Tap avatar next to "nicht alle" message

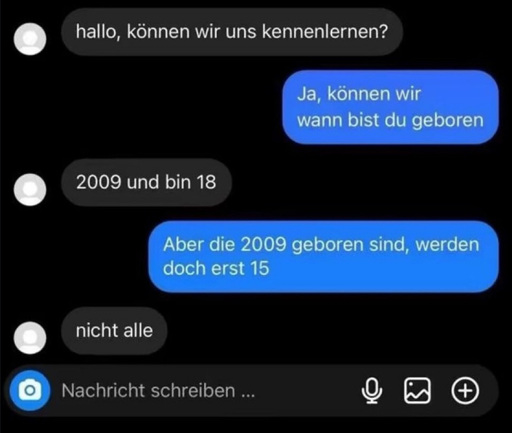click(30, 338)
